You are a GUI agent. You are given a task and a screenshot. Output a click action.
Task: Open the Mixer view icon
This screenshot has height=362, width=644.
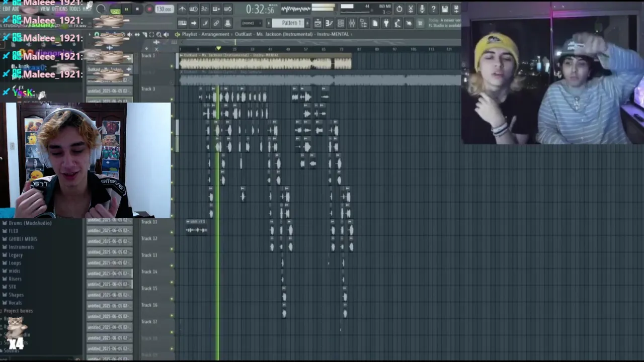click(352, 23)
